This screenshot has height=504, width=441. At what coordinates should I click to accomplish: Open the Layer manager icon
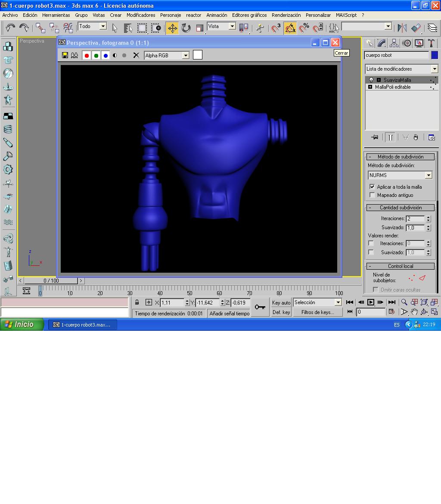(432, 28)
